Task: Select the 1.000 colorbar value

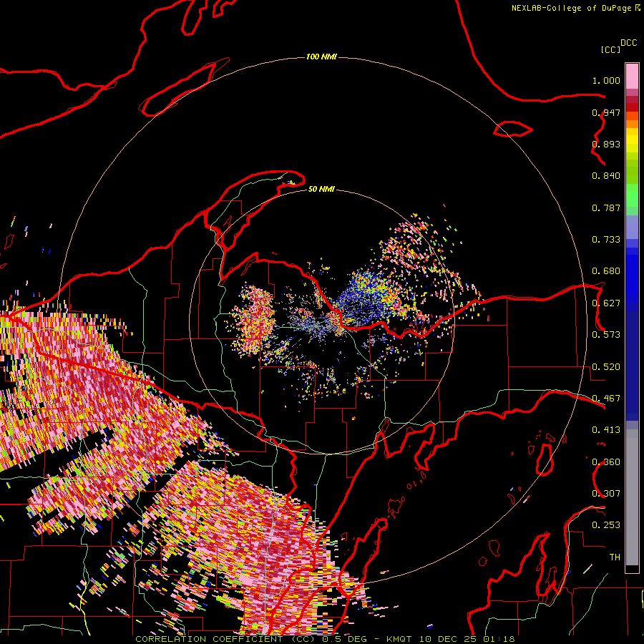Action: click(606, 80)
